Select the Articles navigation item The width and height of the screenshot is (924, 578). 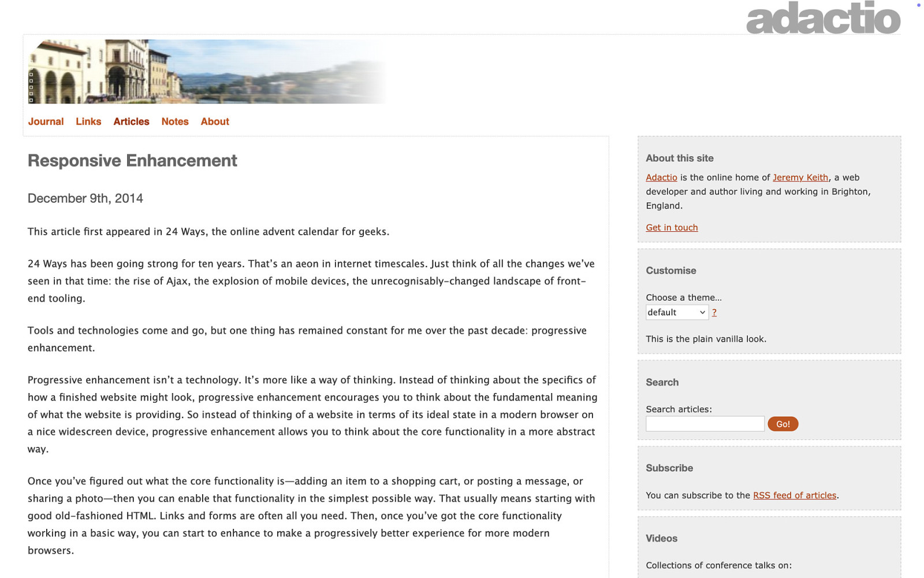[x=131, y=121]
